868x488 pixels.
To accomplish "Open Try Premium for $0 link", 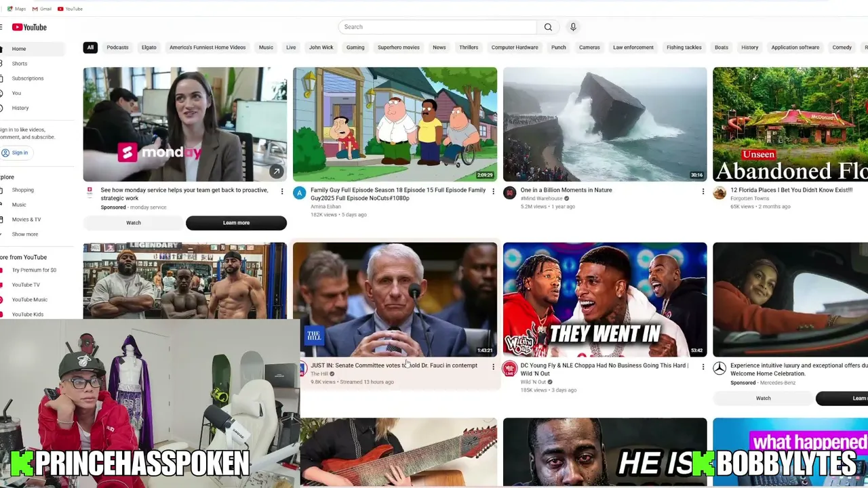I will (x=31, y=270).
